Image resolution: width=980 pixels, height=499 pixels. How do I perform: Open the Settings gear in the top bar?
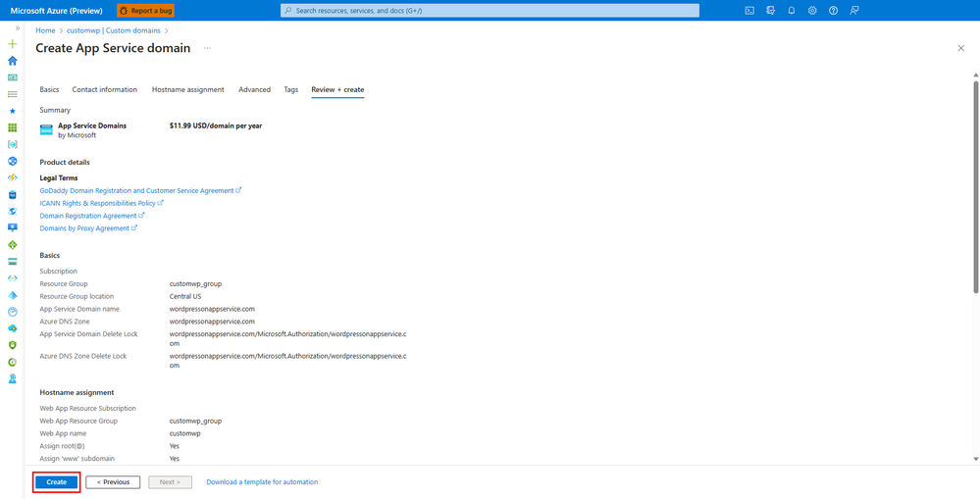(812, 11)
